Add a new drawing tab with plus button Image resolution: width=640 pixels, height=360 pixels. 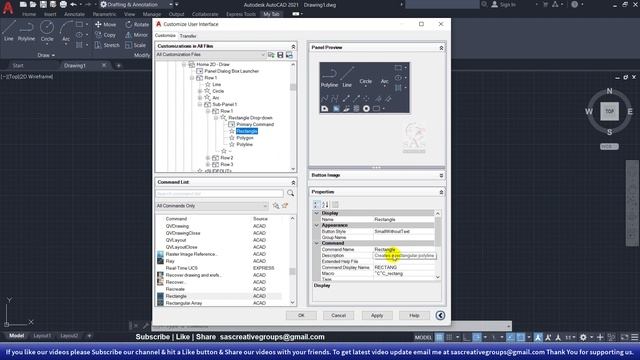(118, 65)
